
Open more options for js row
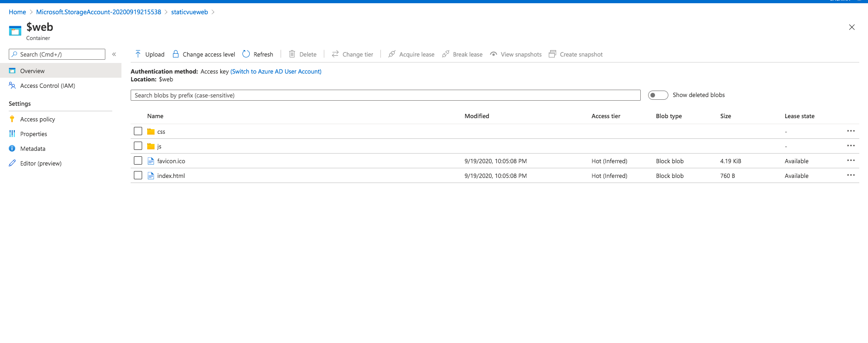[851, 146]
